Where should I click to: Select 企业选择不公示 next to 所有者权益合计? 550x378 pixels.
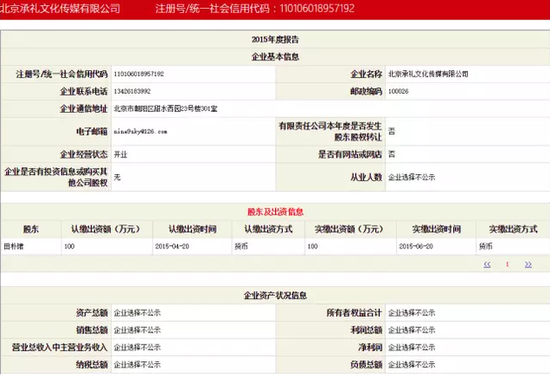[412, 313]
